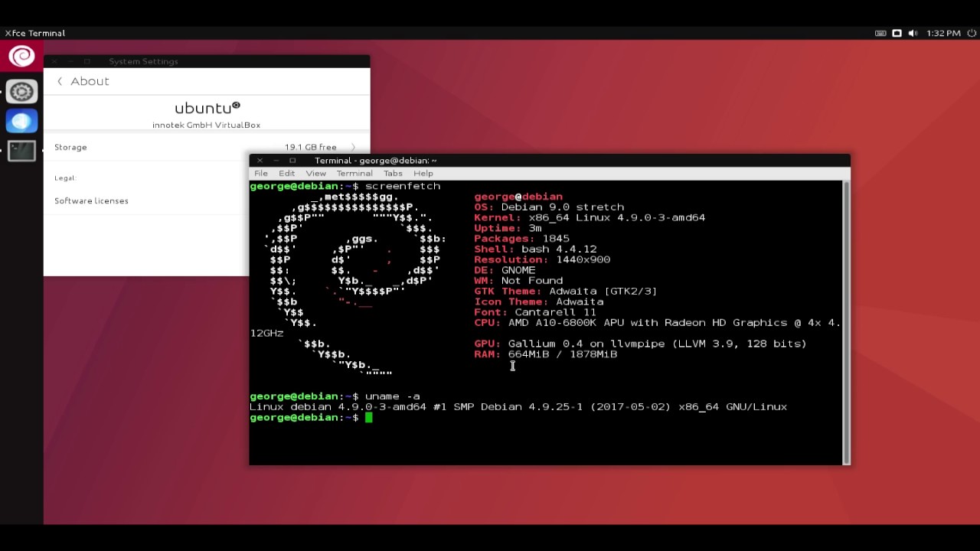Open the terminal icon in the dock
Image resolution: width=980 pixels, height=551 pixels.
(21, 151)
